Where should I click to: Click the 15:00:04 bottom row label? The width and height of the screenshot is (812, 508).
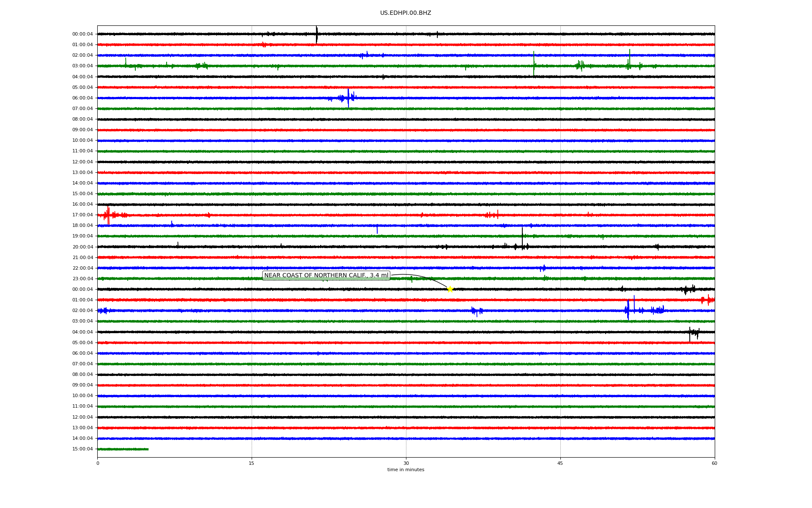[x=82, y=449]
